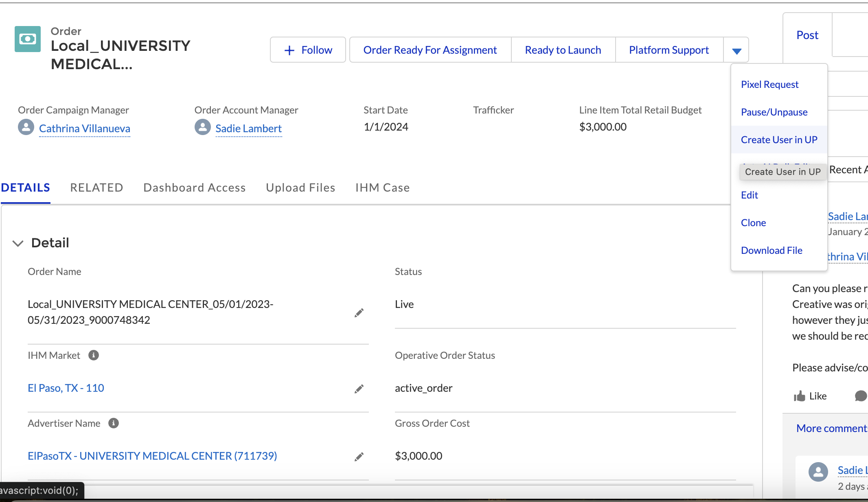The image size is (868, 502).
Task: Click the Advertiser Name info tooltip icon
Action: 114,423
